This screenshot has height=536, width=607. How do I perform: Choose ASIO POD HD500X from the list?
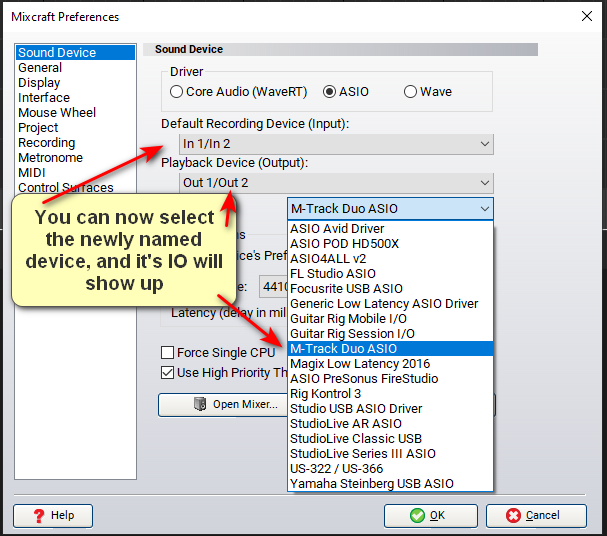390,244
